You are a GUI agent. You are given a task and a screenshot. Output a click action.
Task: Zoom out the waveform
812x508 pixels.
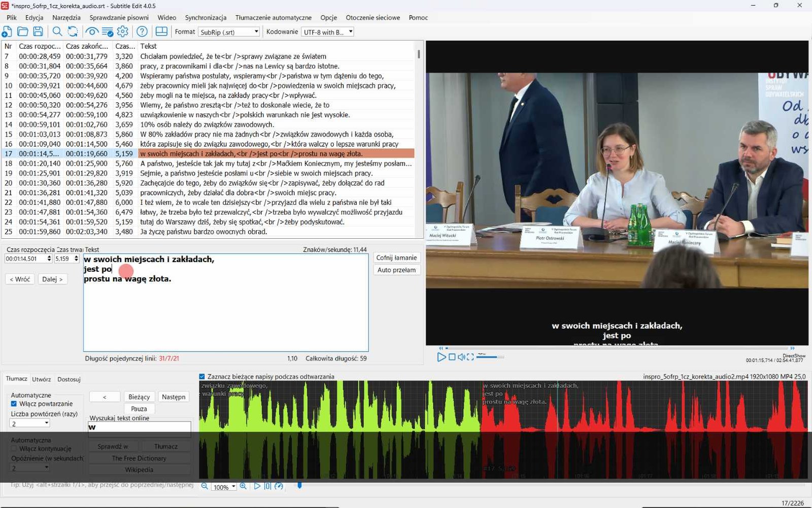(x=205, y=486)
